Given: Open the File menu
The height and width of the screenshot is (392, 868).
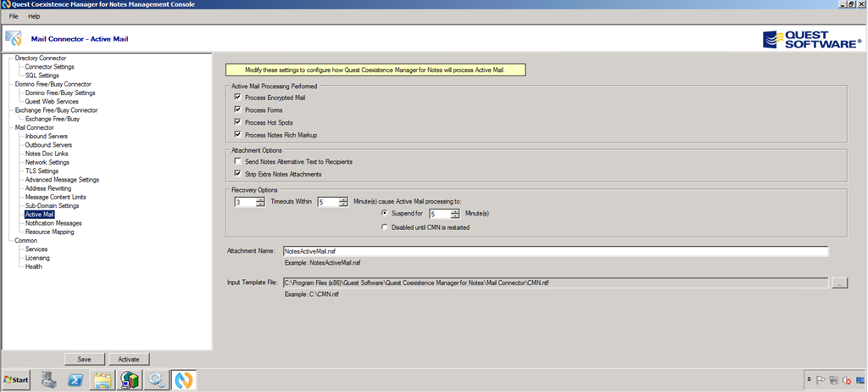Looking at the screenshot, I should click(x=14, y=17).
